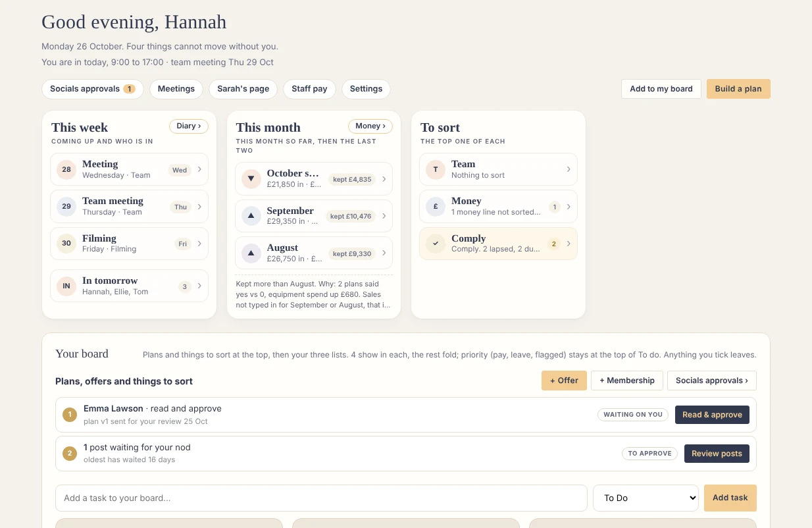
Task: Click the + Offer button
Action: pyautogui.click(x=564, y=381)
